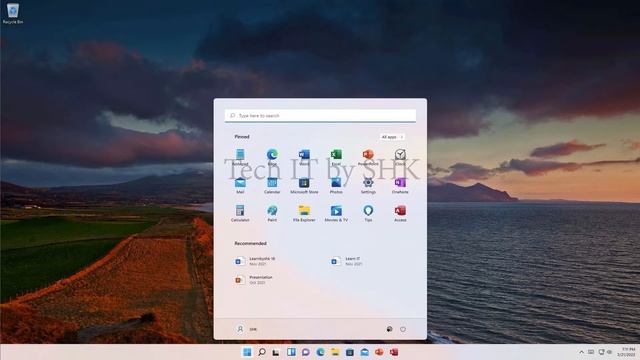Open Task View on the taskbar
The width and height of the screenshot is (640, 360).
(x=276, y=352)
